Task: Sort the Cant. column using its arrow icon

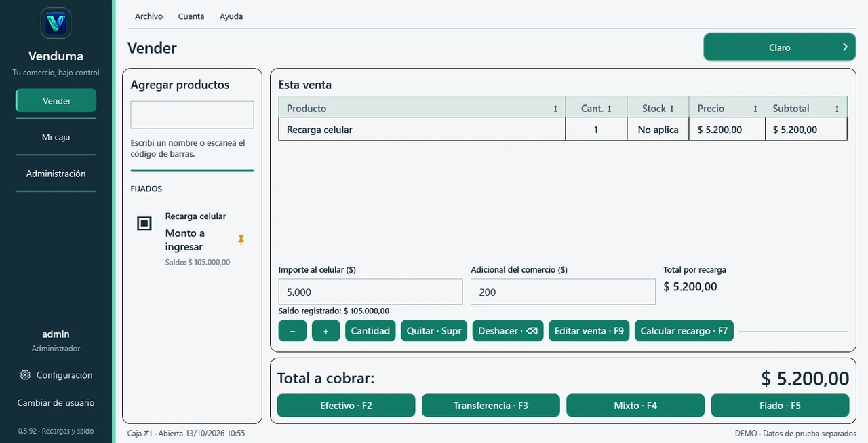Action: coord(609,109)
